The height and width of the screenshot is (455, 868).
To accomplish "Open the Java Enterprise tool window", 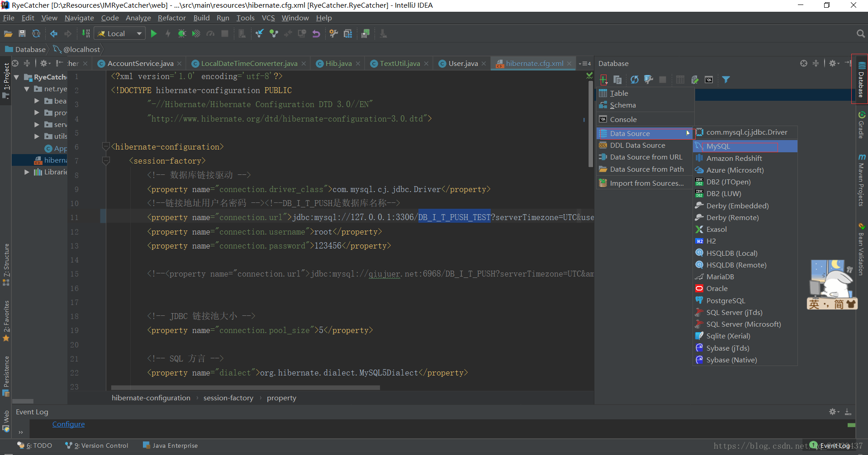I will 170,446.
